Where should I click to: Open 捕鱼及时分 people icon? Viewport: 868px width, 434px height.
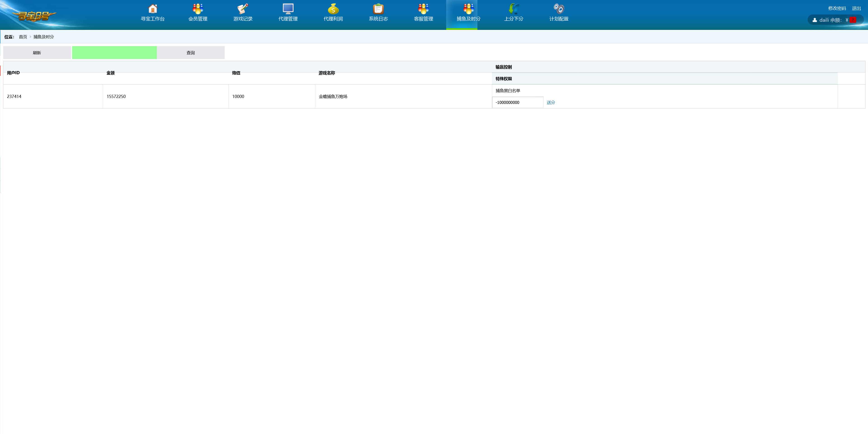[468, 8]
